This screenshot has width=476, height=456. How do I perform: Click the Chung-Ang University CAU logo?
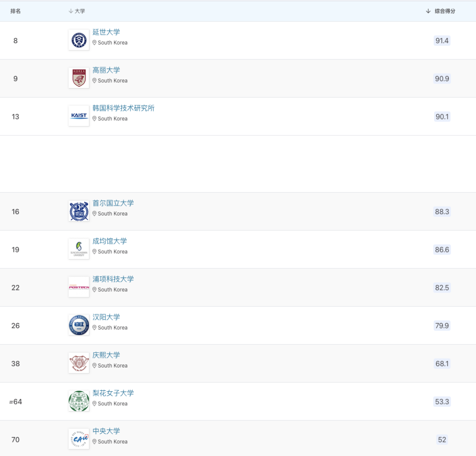79,439
